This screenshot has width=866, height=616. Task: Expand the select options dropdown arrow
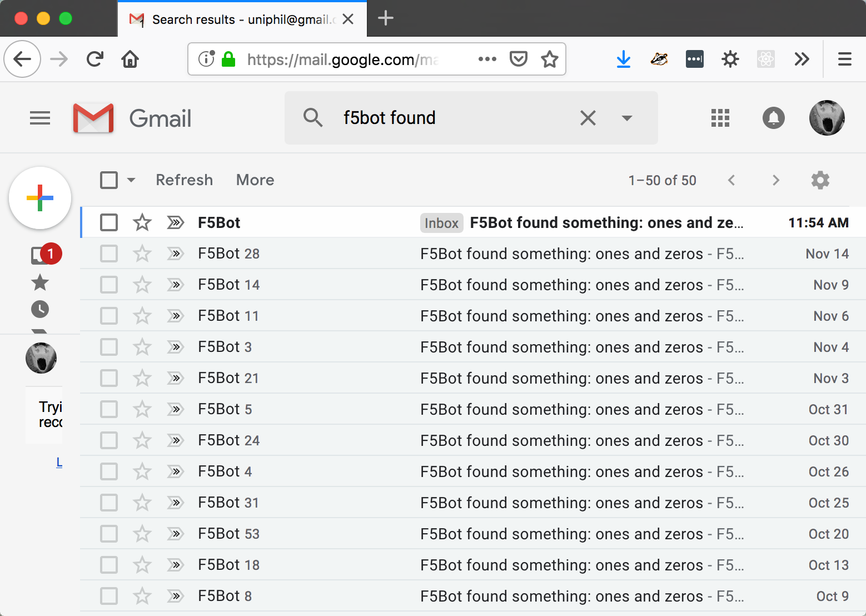[131, 180]
